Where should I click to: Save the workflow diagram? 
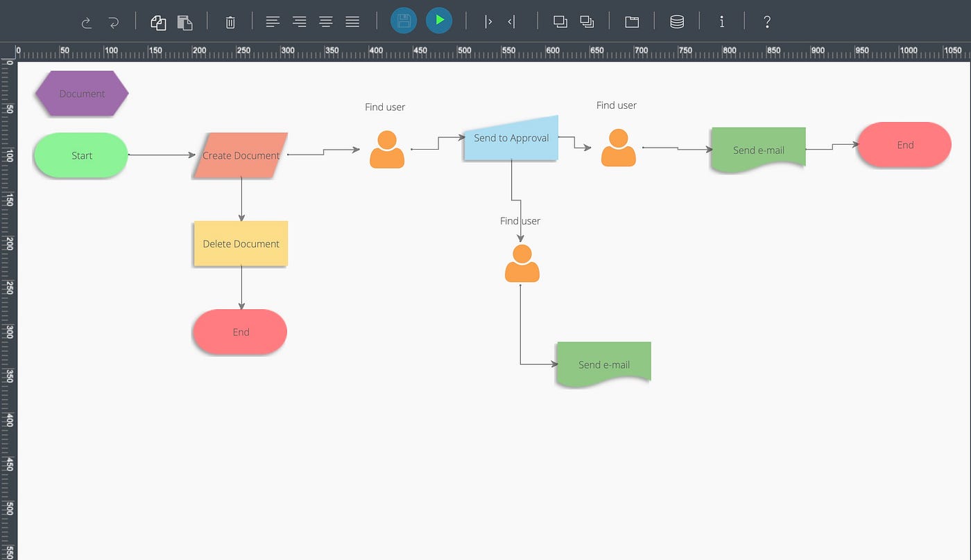pyautogui.click(x=403, y=21)
